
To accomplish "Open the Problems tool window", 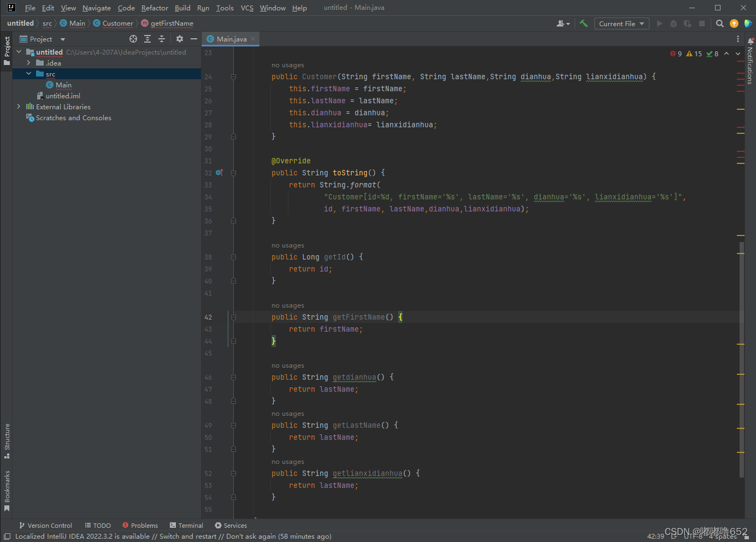I will point(140,526).
